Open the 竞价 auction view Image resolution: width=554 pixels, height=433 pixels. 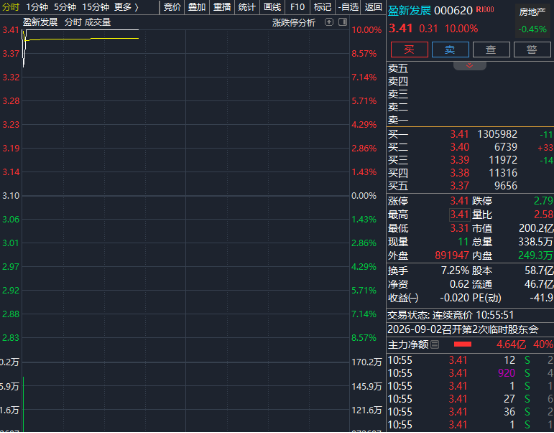(x=172, y=7)
